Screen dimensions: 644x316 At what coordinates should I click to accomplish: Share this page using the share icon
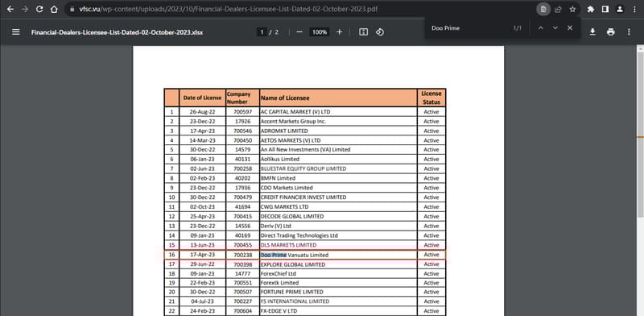pyautogui.click(x=558, y=9)
